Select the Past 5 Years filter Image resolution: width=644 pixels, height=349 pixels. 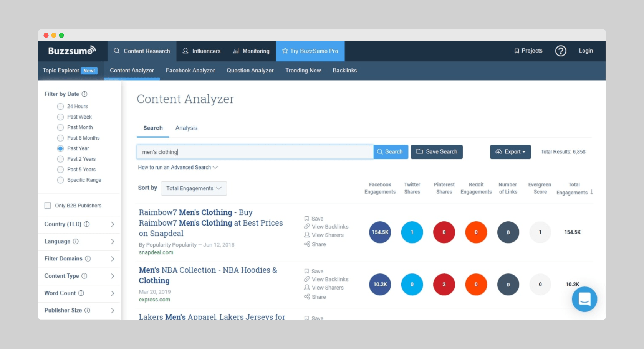(x=60, y=170)
